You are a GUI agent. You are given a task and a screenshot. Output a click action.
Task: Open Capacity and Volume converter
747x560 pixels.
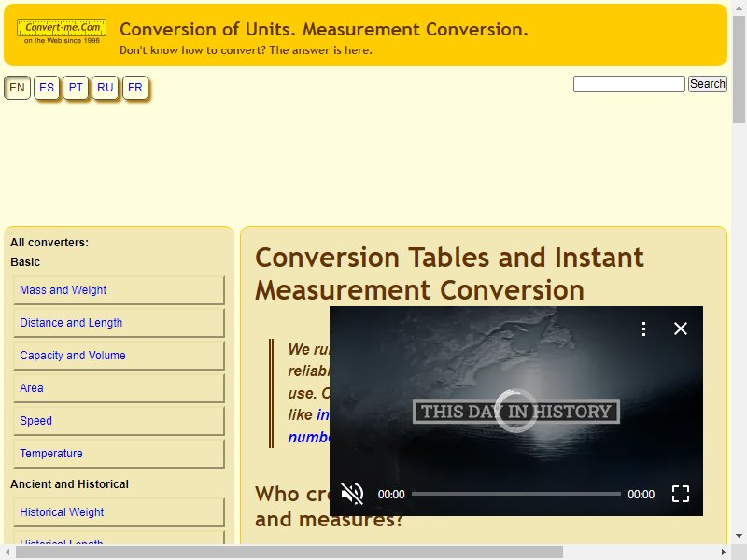pyautogui.click(x=119, y=356)
